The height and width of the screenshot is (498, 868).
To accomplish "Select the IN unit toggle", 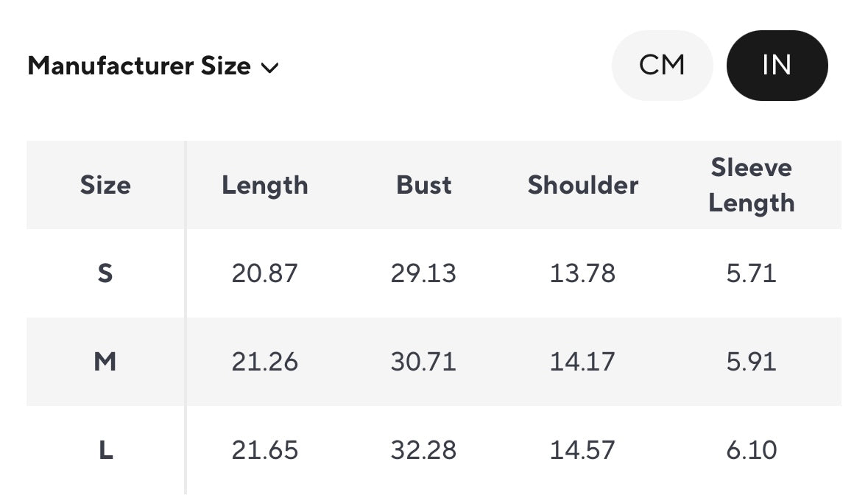I will point(777,66).
